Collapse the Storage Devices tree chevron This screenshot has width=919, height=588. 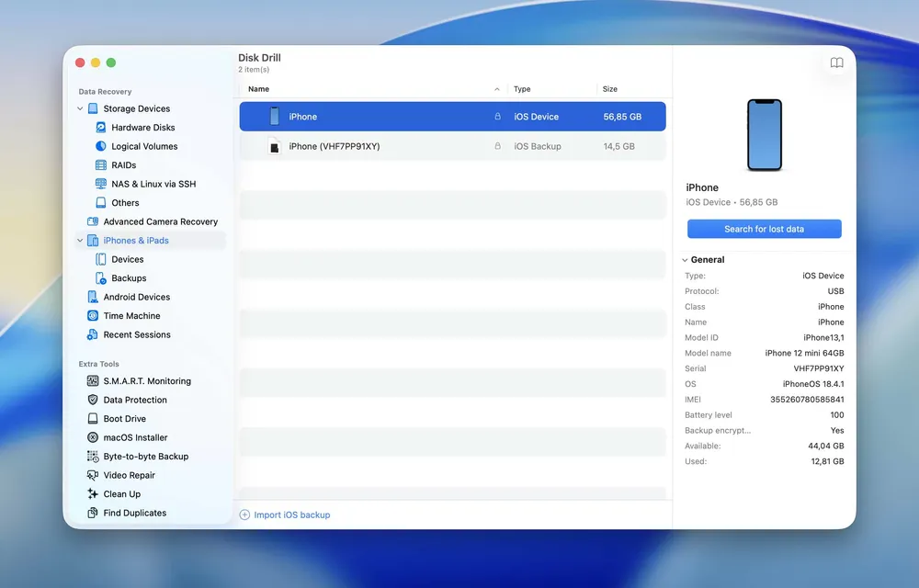point(80,108)
